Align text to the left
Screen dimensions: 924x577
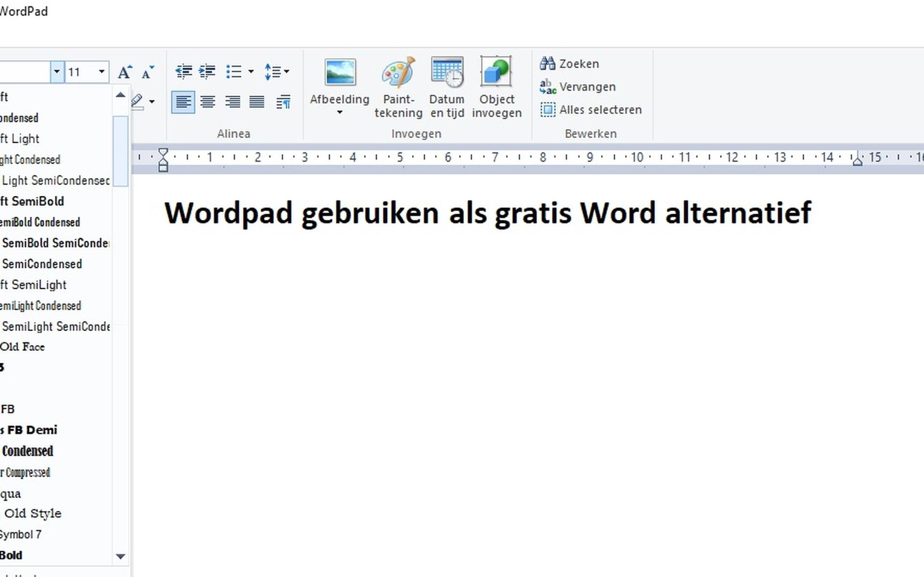coord(183,102)
